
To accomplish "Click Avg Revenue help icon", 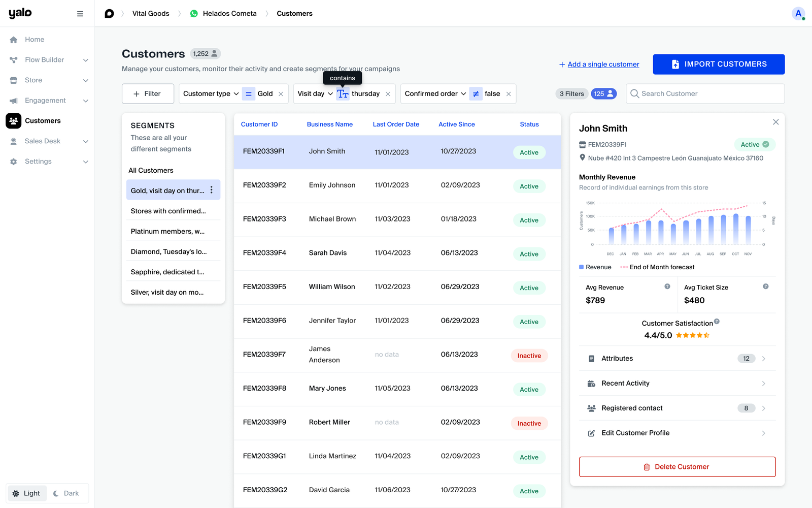I will [667, 287].
